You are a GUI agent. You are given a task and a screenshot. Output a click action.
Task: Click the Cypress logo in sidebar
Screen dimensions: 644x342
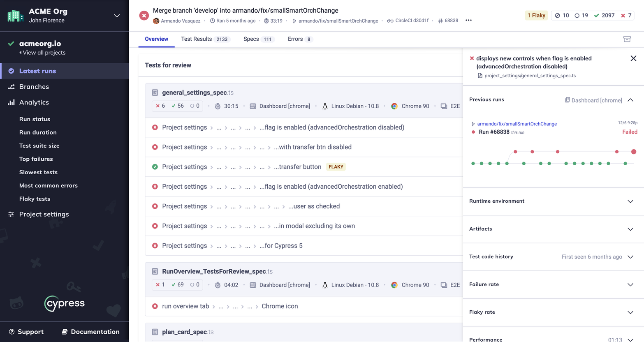coord(65,303)
